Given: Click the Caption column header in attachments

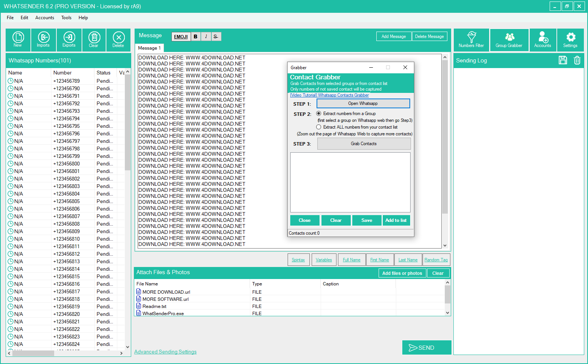Looking at the screenshot, I should tap(358, 284).
